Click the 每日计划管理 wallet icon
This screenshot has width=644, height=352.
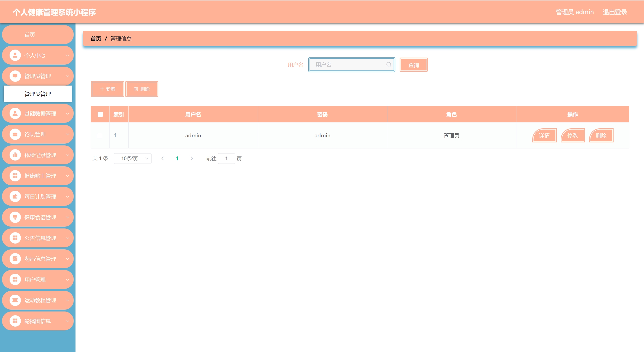15,197
